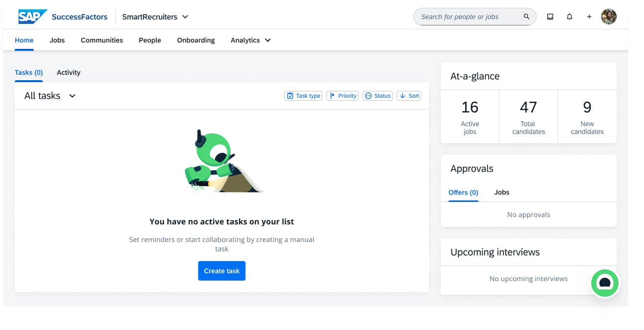
Task: Open the inbox messages icon
Action: click(x=550, y=17)
